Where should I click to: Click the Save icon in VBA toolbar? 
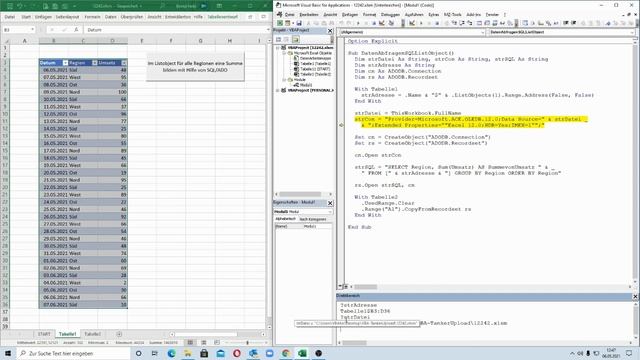pos(299,23)
